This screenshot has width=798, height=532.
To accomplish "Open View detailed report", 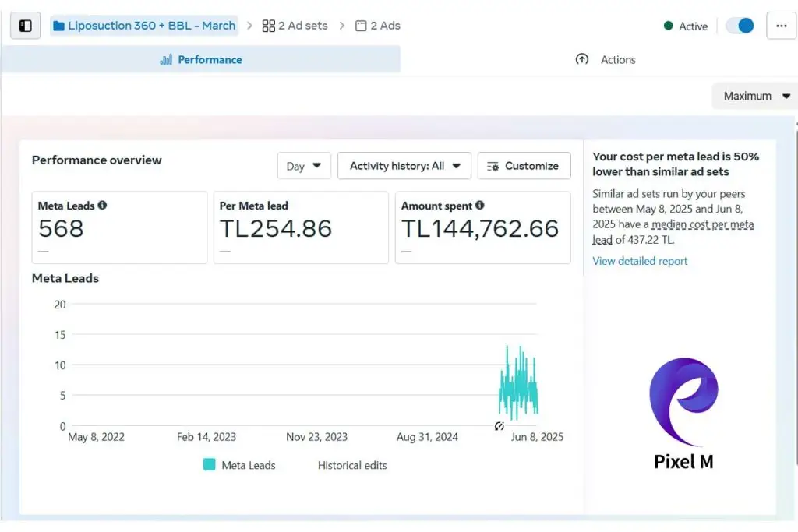I will (640, 261).
